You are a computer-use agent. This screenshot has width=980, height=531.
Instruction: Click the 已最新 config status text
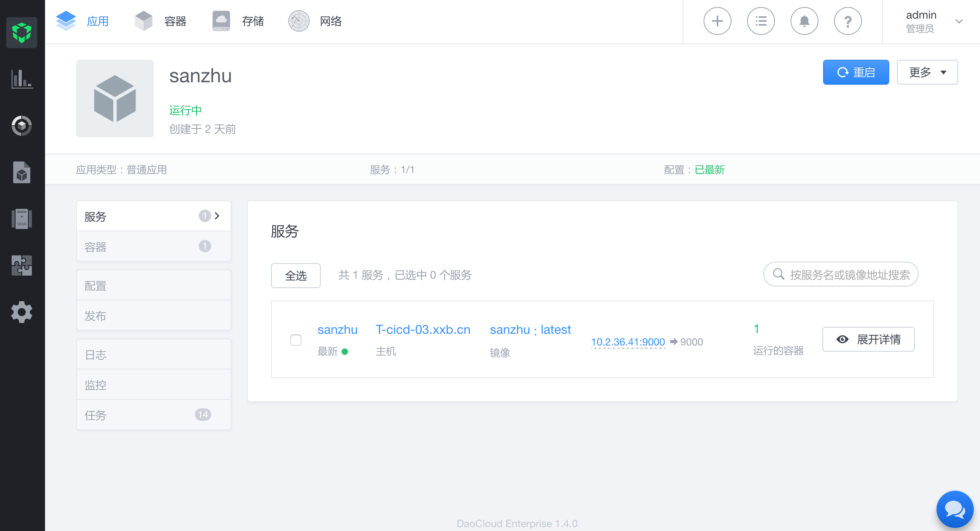coord(710,170)
